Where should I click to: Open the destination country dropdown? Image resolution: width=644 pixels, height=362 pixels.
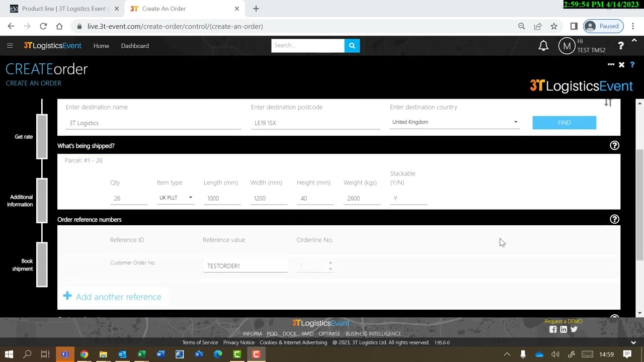[x=454, y=122]
